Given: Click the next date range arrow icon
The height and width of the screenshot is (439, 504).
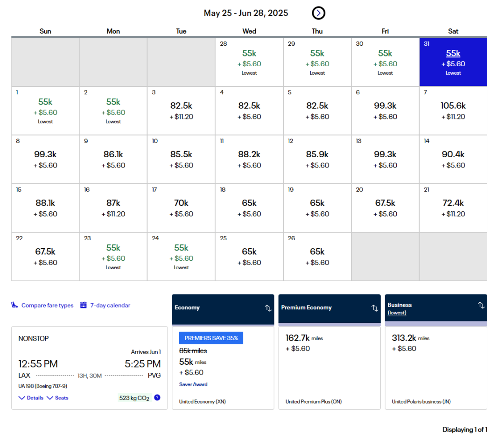Looking at the screenshot, I should pos(318,13).
